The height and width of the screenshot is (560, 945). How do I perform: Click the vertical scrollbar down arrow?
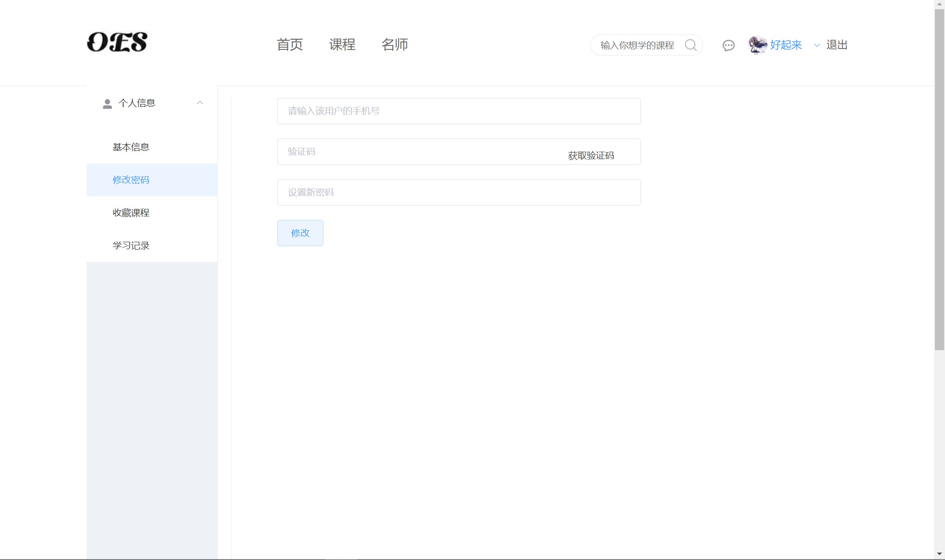(x=939, y=554)
